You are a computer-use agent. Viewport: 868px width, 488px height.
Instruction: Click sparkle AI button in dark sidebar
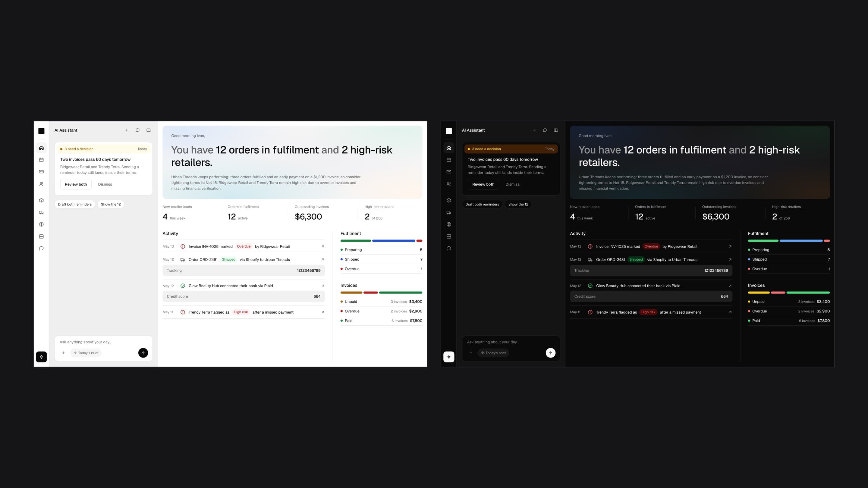(449, 357)
